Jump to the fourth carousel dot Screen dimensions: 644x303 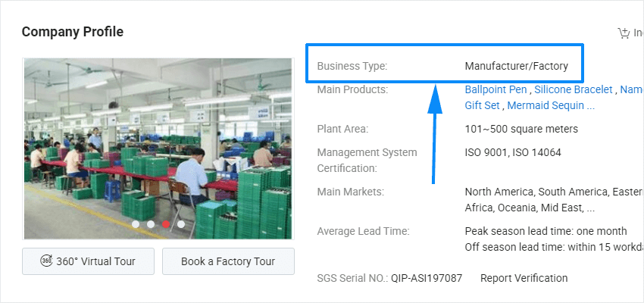click(181, 224)
